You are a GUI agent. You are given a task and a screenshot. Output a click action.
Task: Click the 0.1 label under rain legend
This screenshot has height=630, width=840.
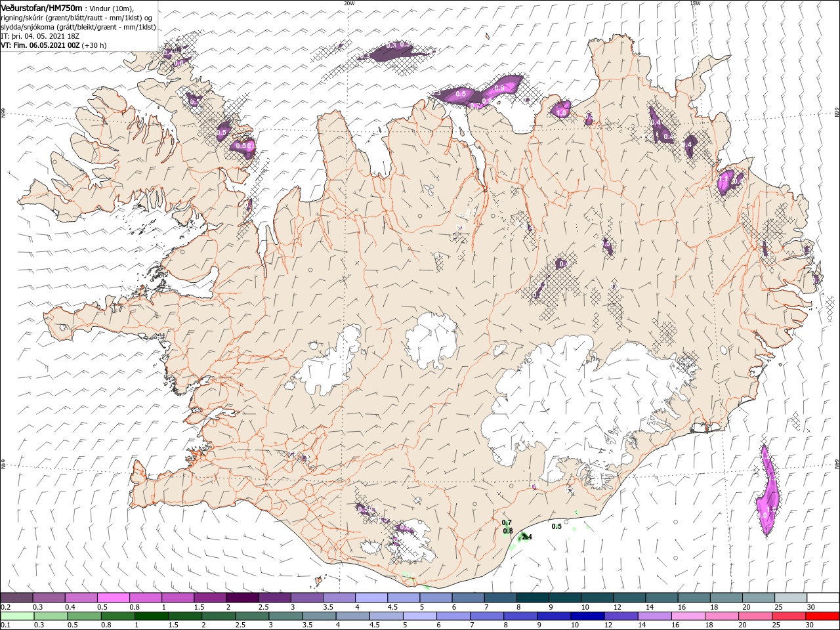tap(5, 625)
